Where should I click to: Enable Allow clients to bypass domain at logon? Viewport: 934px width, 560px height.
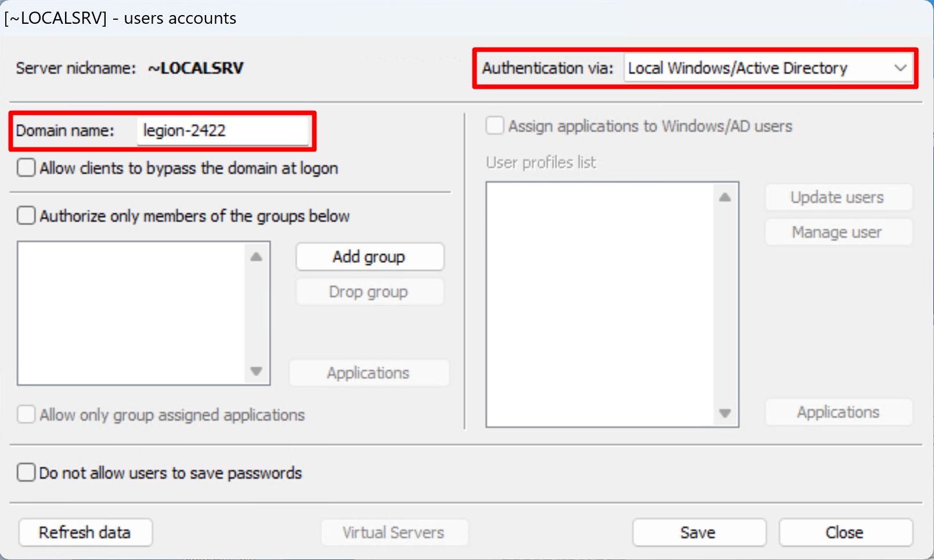coord(26,168)
